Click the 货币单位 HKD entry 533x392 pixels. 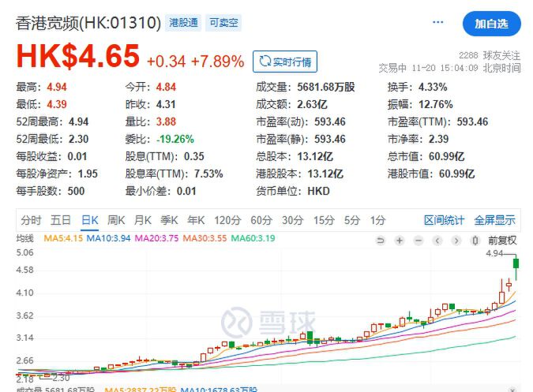click(293, 191)
